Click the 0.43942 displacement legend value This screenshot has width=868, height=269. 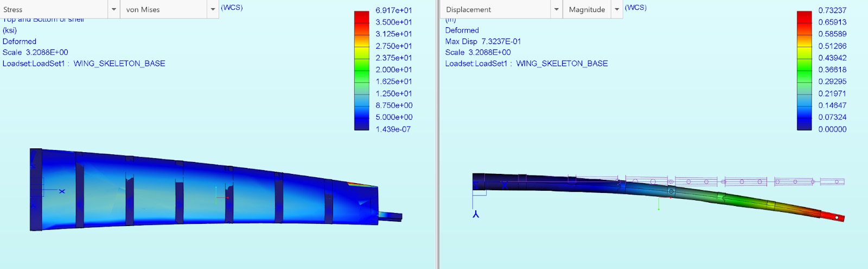point(832,58)
